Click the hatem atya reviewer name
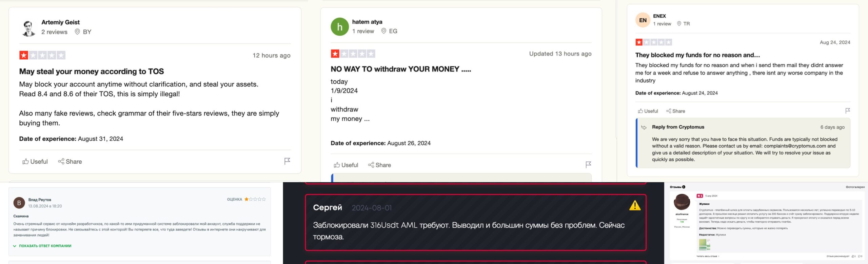The height and width of the screenshot is (264, 868). [x=367, y=22]
